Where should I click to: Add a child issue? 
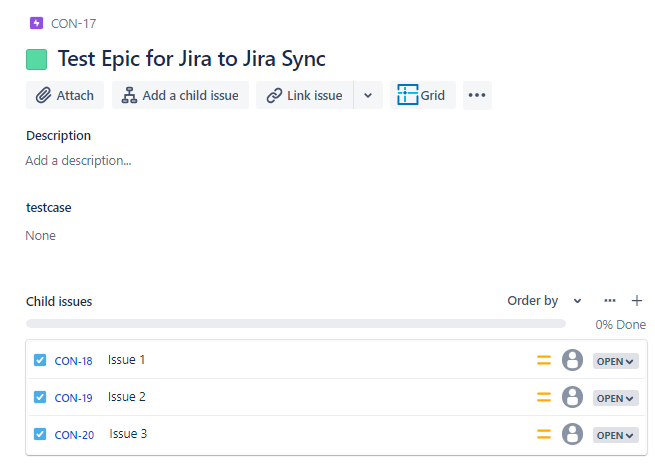click(180, 95)
